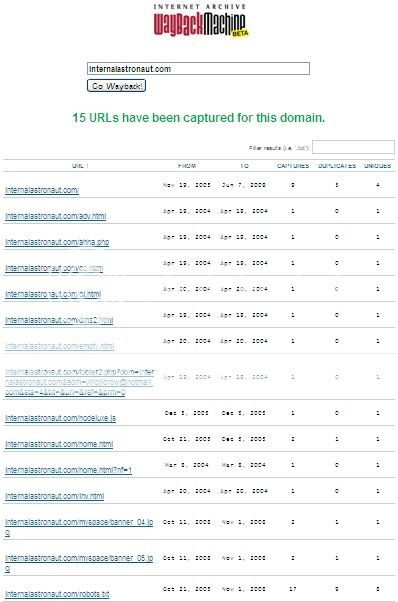Click the Wayback Machine logo
Viewport: 398px width, 602px height.
pos(200,21)
